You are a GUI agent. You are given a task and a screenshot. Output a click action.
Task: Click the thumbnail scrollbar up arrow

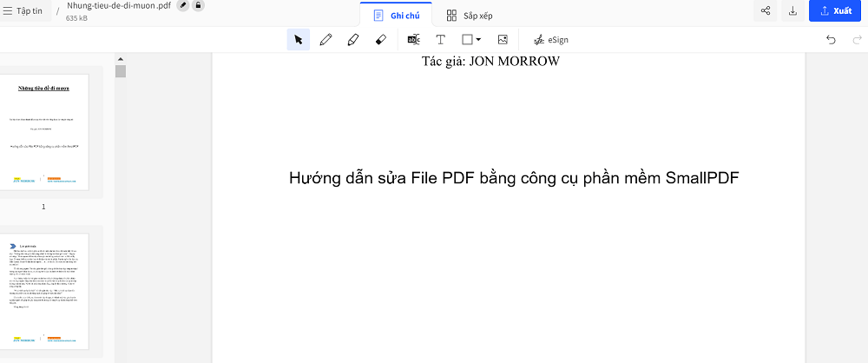coord(121,59)
